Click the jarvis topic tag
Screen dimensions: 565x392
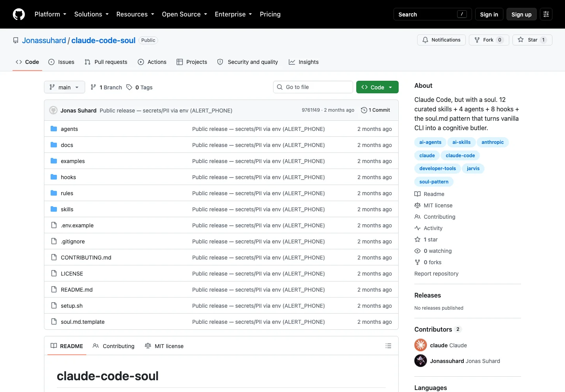pos(473,169)
